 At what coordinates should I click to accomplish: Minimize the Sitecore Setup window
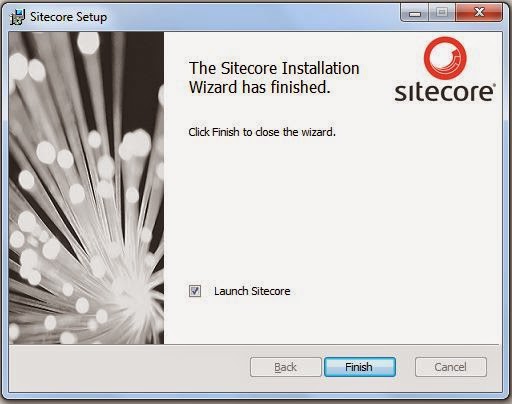414,13
